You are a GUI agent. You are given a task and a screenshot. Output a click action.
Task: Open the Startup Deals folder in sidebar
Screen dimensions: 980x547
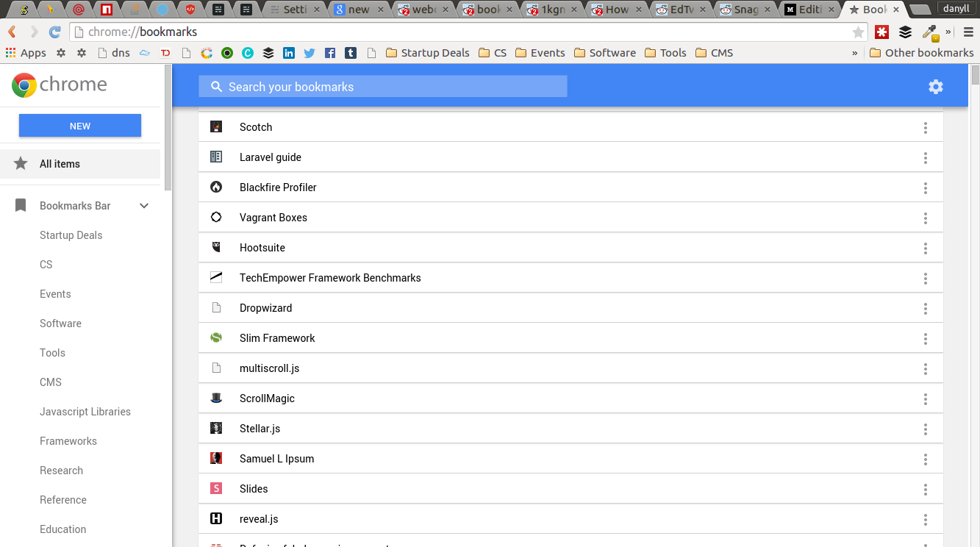click(x=71, y=235)
